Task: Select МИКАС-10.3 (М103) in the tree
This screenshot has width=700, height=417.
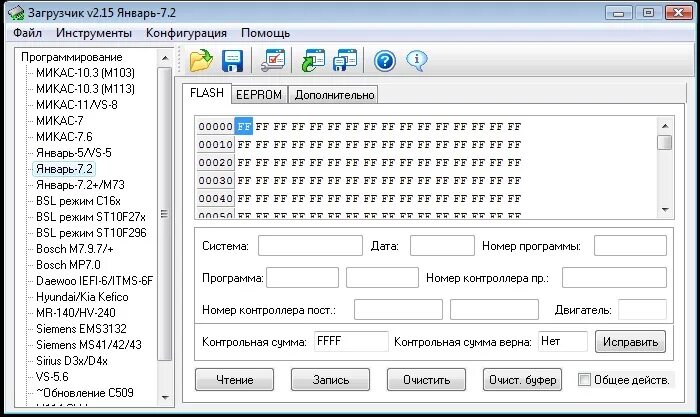Action: (85, 73)
